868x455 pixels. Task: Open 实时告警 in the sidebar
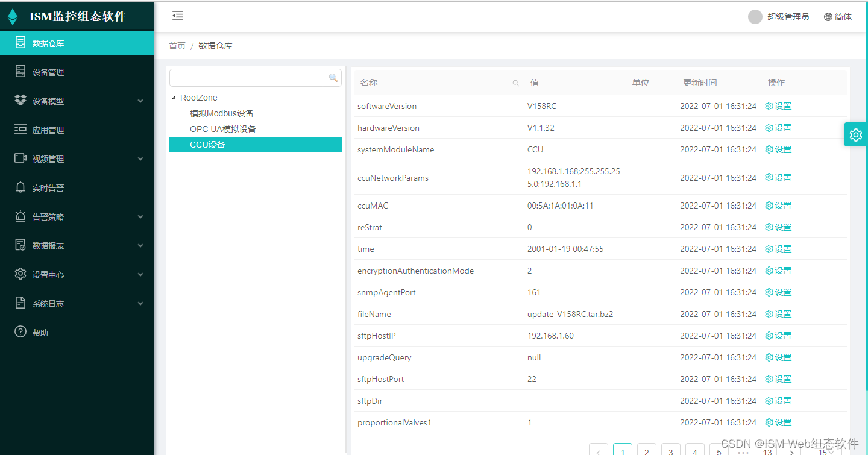point(77,188)
